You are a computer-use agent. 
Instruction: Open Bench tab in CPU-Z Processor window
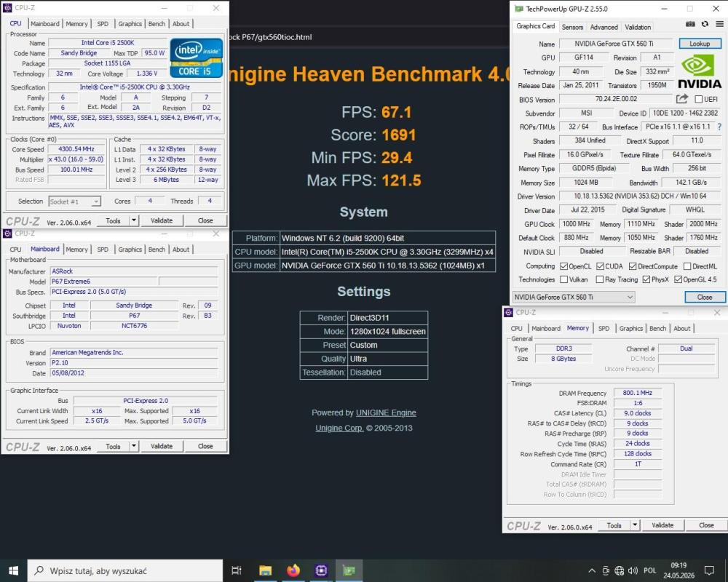click(157, 24)
